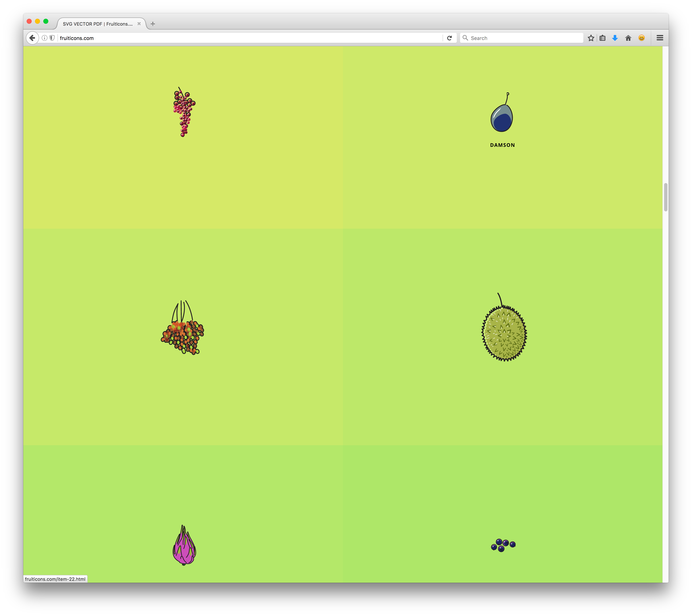692x616 pixels.
Task: Click the search bar field
Action: point(525,38)
